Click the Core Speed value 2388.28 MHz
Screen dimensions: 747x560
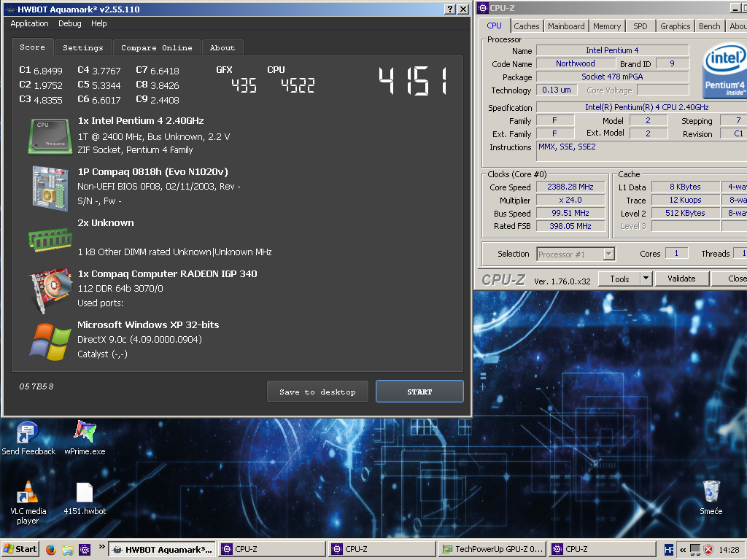tap(570, 187)
